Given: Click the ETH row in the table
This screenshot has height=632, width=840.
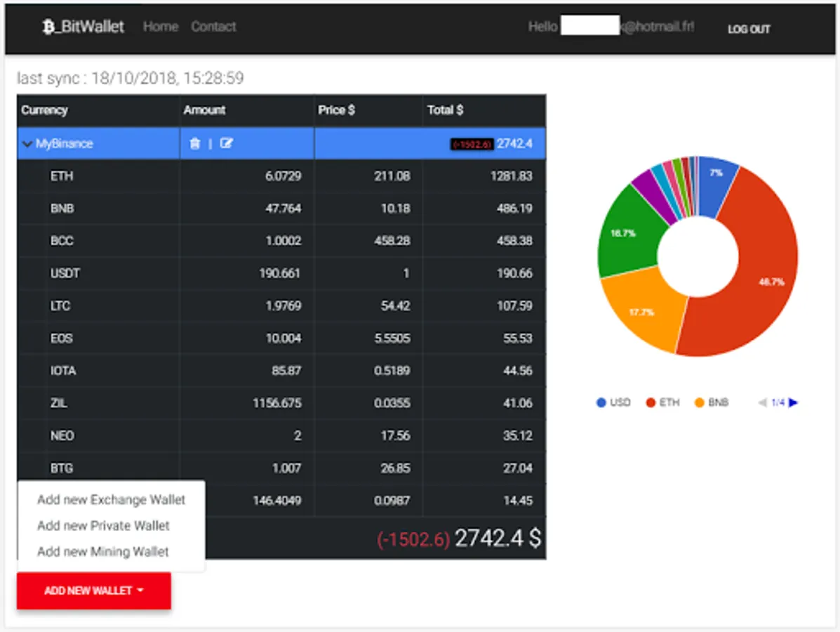Looking at the screenshot, I should [281, 176].
